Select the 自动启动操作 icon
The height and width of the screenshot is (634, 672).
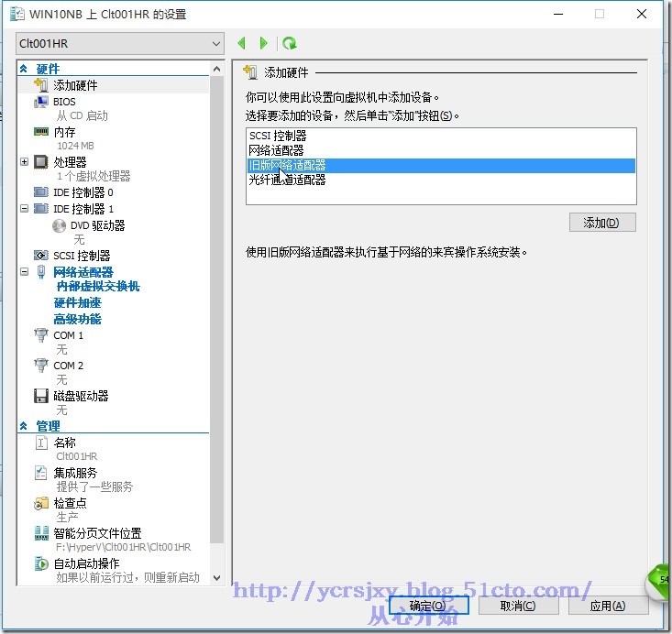click(41, 563)
